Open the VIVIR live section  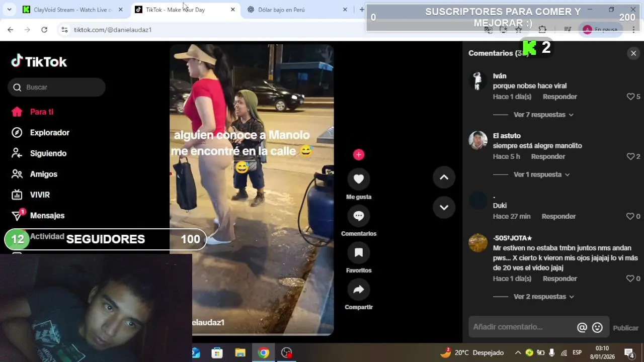[31, 195]
